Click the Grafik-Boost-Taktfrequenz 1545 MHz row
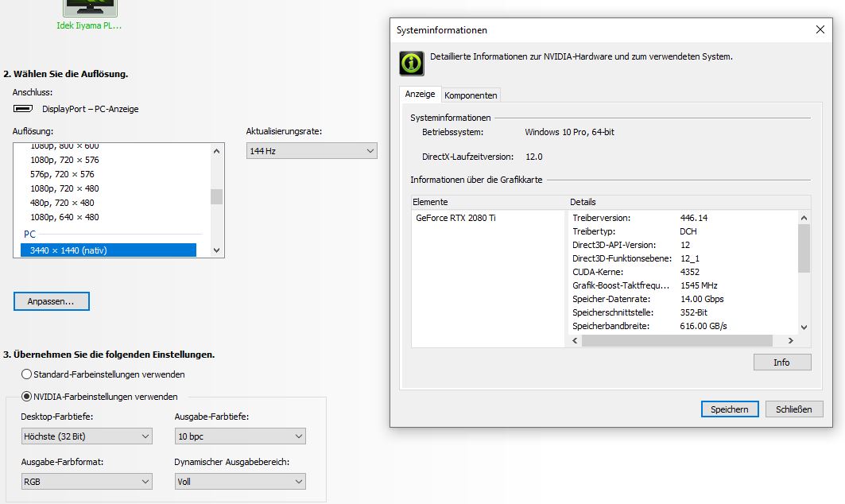This screenshot has width=845, height=504. 684,285
